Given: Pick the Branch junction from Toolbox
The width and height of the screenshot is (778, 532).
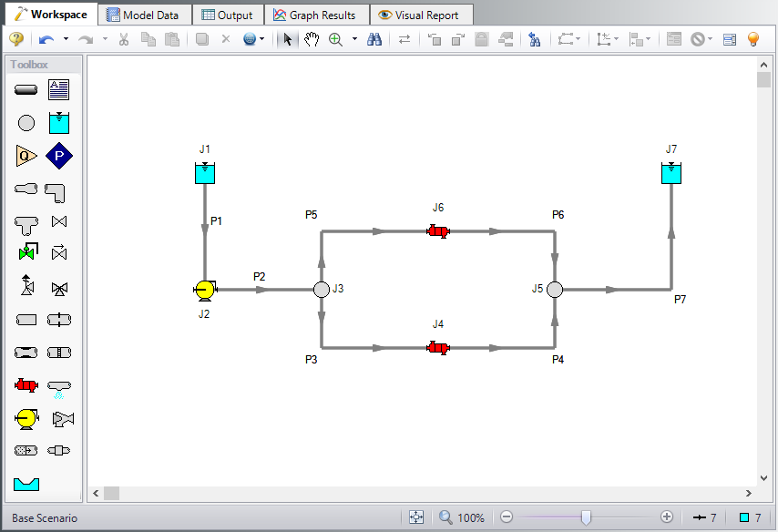Looking at the screenshot, I should [26, 123].
